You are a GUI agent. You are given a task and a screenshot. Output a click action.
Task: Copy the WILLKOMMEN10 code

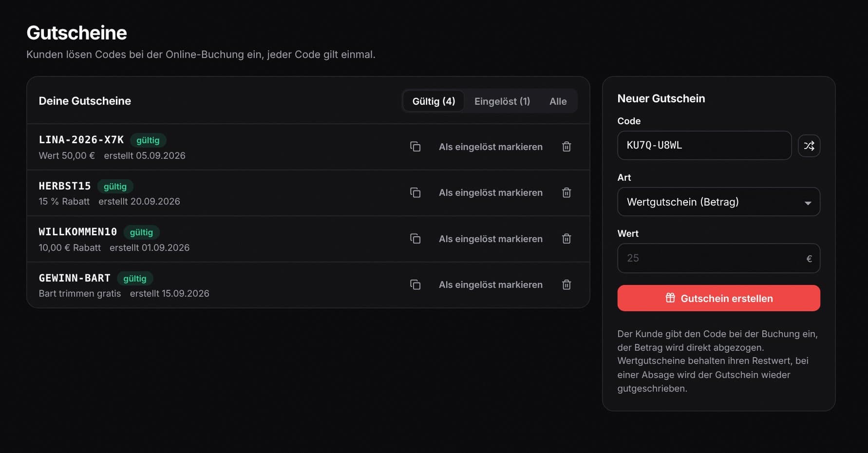pos(415,239)
